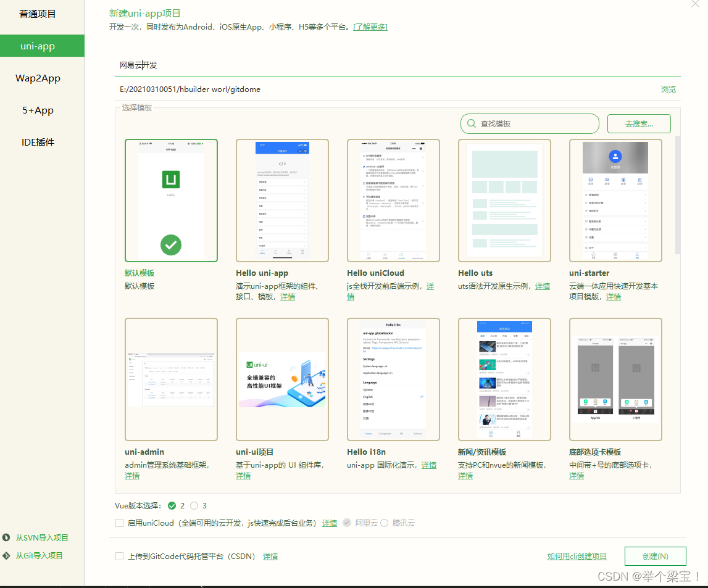Click the project path input field
Viewport: 708px width, 588px height.
point(386,89)
